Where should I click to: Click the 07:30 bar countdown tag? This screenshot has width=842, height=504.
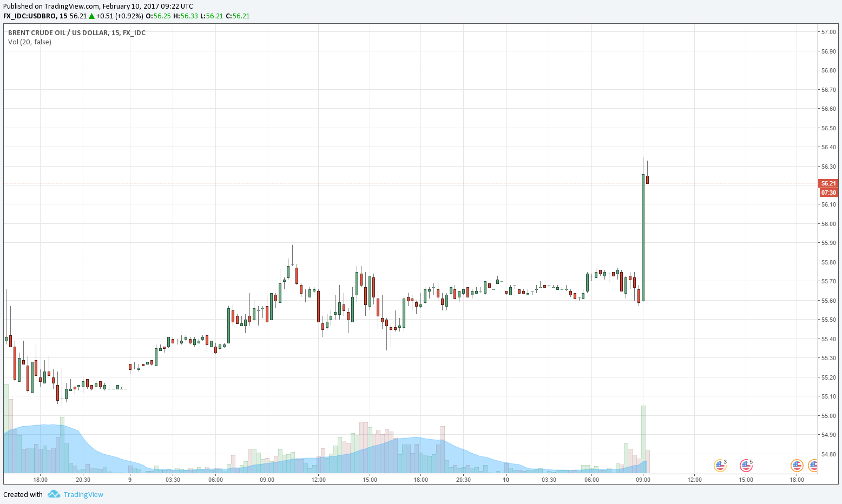(828, 193)
